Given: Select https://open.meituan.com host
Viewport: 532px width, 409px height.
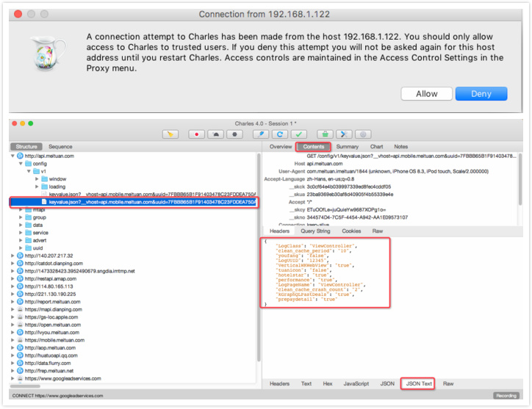Looking at the screenshot, I should 53,325.
